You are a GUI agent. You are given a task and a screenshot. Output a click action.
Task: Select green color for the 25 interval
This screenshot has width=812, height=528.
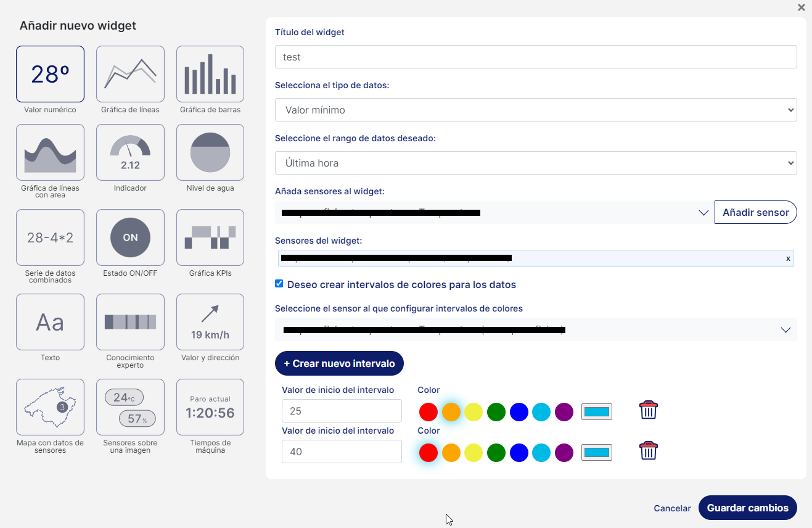pyautogui.click(x=496, y=412)
